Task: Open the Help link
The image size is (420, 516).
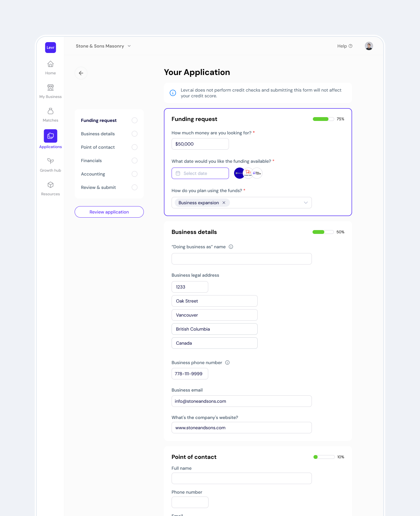Action: [344, 46]
